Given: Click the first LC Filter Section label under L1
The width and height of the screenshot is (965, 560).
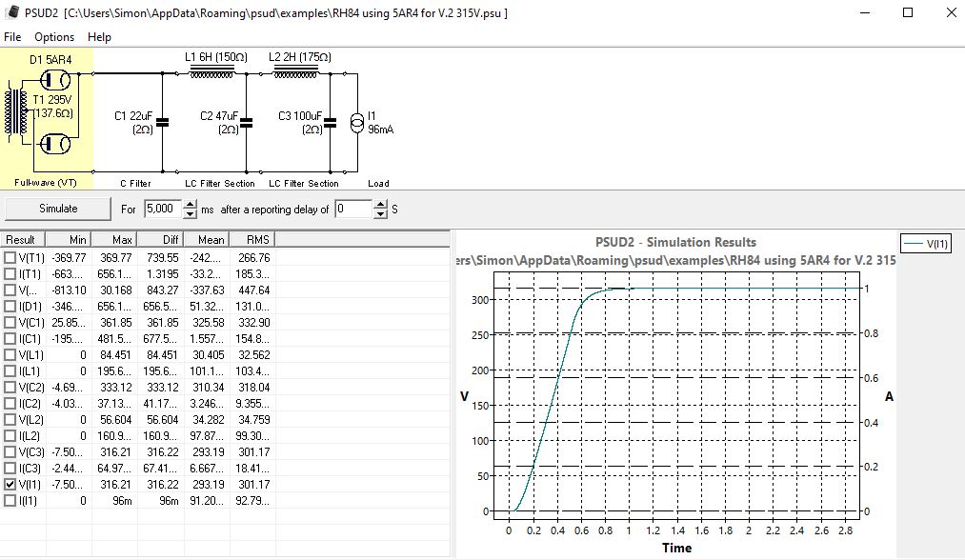Looking at the screenshot, I should tap(220, 184).
